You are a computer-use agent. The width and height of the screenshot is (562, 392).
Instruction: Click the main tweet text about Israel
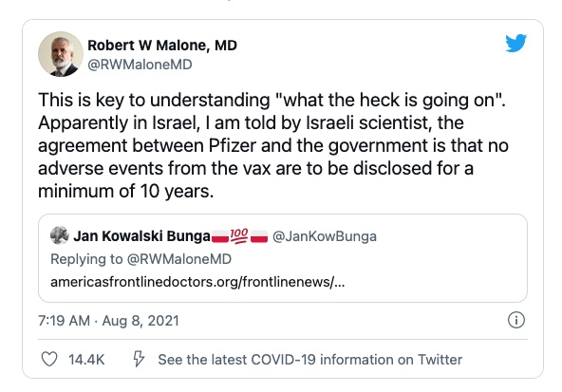(x=273, y=145)
